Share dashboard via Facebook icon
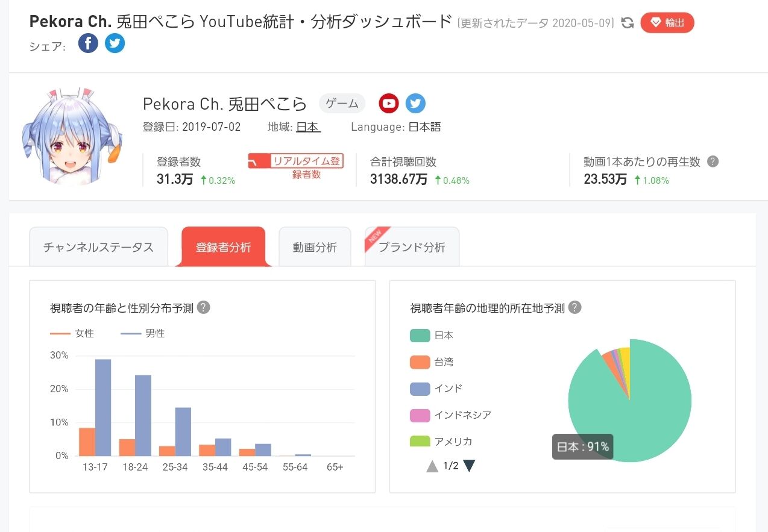Screen dimensions: 768x532 [x=88, y=43]
